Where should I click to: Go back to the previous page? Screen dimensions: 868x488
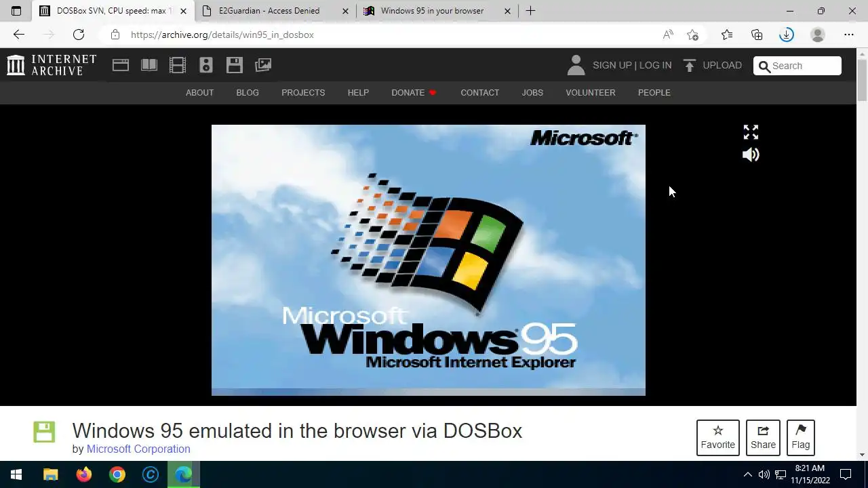pos(19,35)
